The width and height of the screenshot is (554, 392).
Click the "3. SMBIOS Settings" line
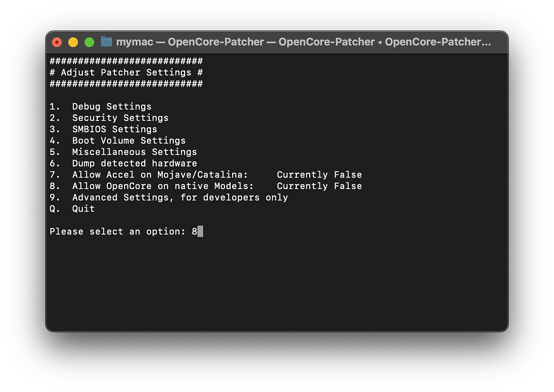(x=103, y=129)
